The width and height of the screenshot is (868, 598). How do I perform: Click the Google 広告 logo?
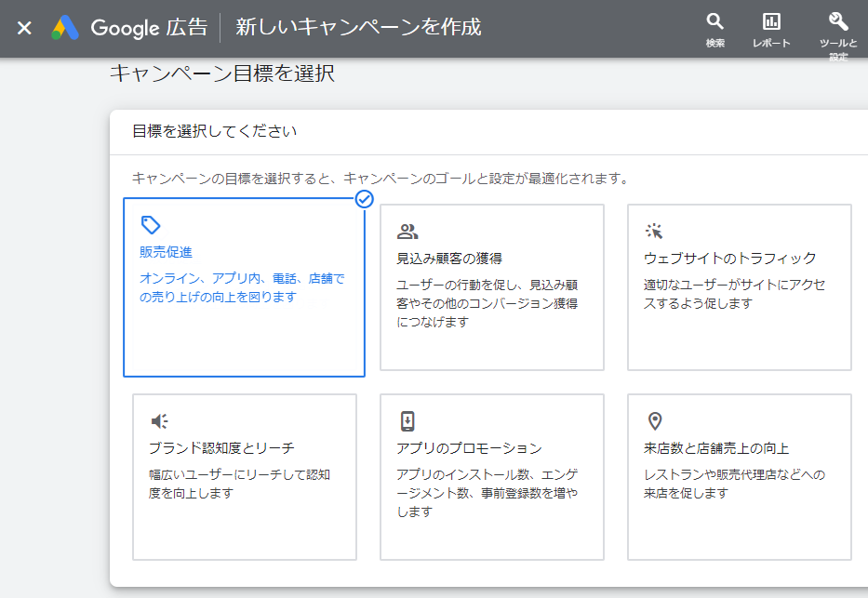pos(129,28)
